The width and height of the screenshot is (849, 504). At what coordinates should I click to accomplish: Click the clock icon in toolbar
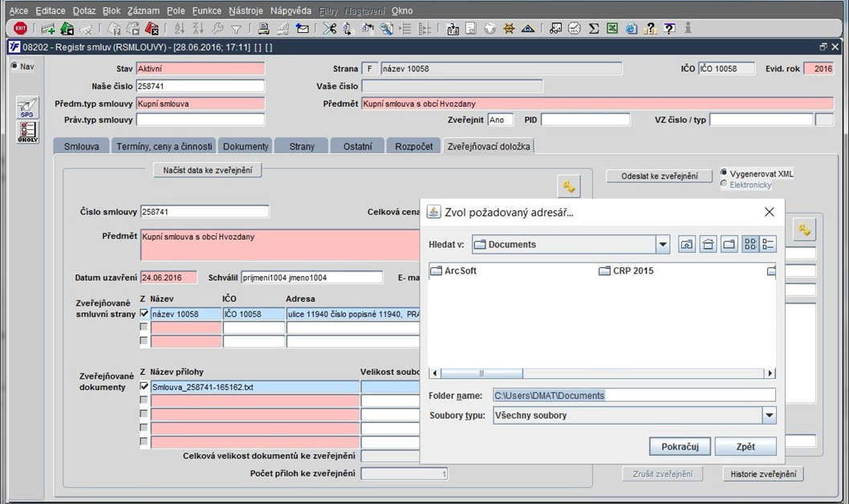pos(575,29)
